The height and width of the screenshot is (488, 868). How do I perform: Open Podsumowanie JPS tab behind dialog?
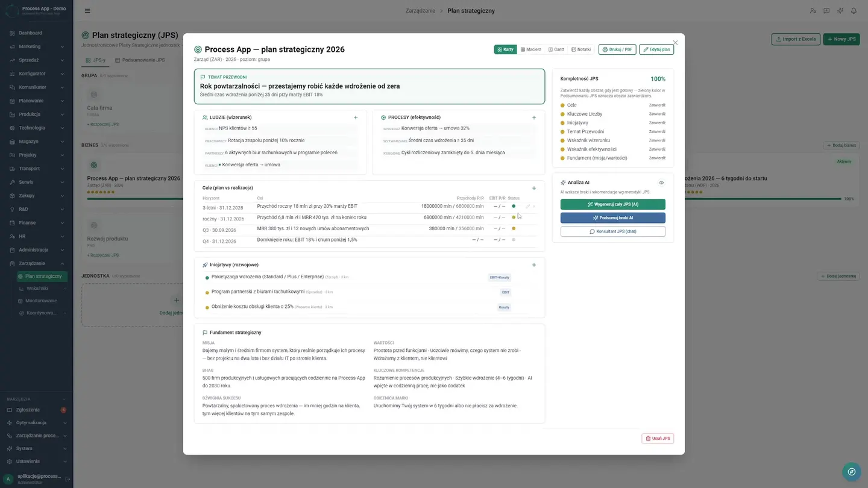point(139,60)
